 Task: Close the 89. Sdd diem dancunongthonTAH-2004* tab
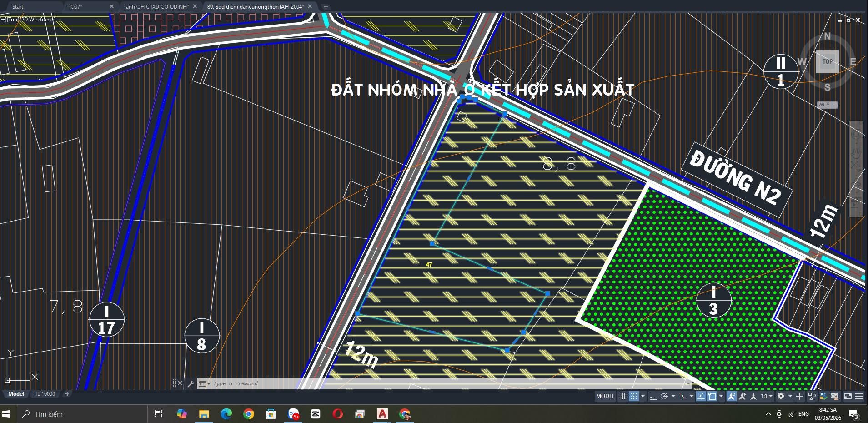[310, 6]
